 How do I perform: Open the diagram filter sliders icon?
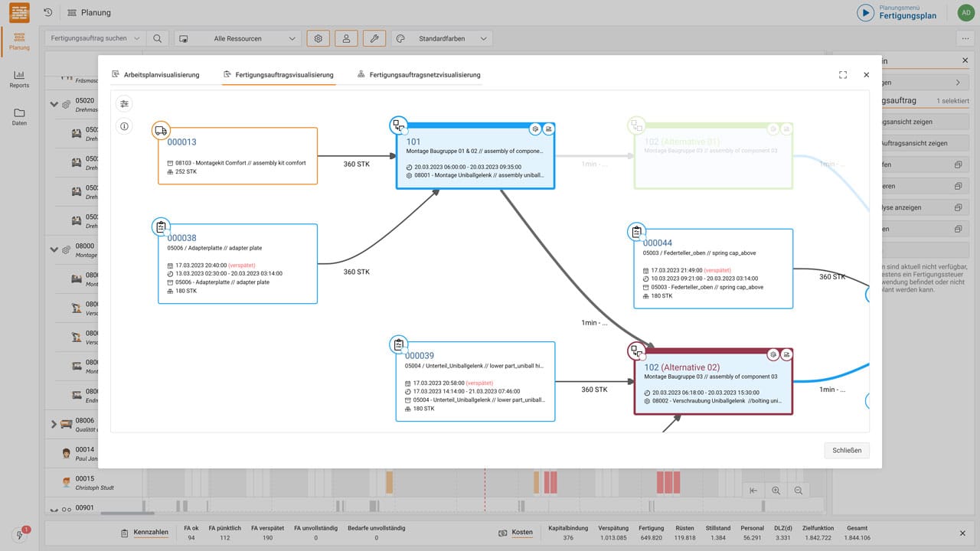(125, 103)
